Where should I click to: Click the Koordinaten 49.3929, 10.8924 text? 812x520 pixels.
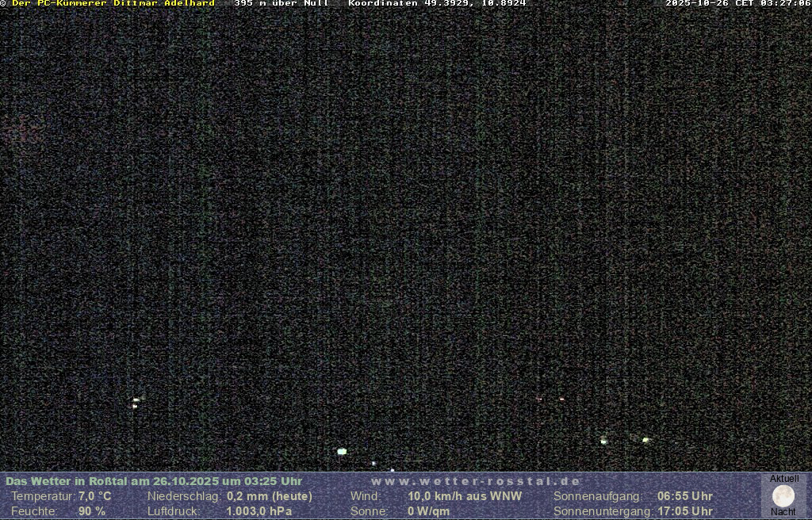[437, 3]
